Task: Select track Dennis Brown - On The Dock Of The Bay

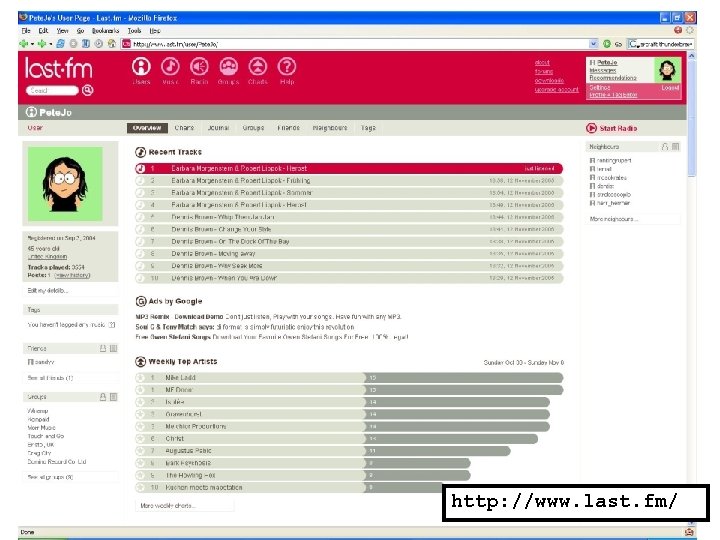Action: tap(349, 242)
